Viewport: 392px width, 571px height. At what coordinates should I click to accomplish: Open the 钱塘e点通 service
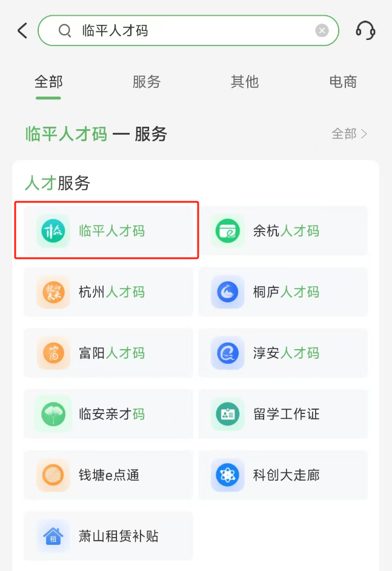[108, 475]
